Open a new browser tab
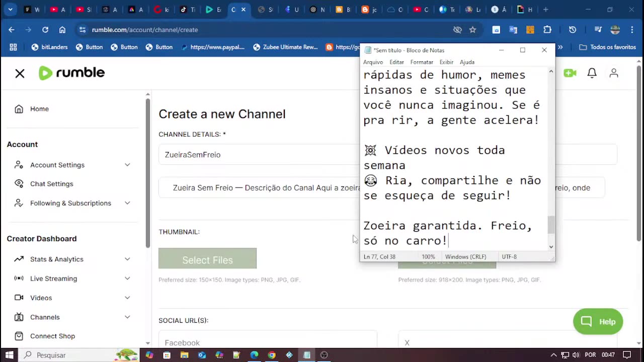Screen dimensions: 644x362 545,10
